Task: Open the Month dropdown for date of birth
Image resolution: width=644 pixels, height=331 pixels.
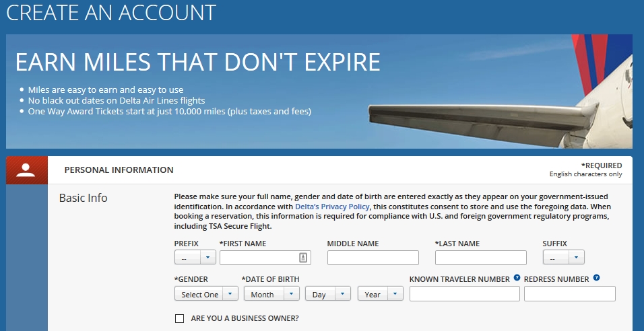Action: [x=271, y=294]
